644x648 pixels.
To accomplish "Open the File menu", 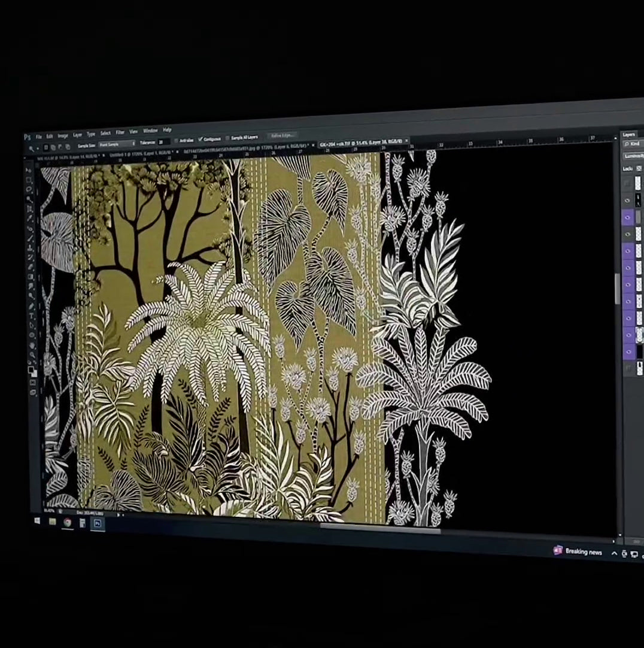I will coord(38,137).
